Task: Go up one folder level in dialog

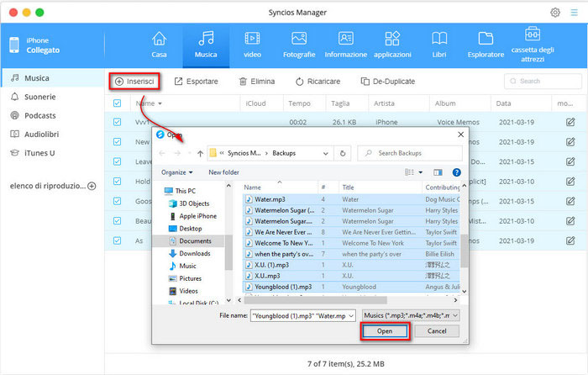Action: (200, 153)
